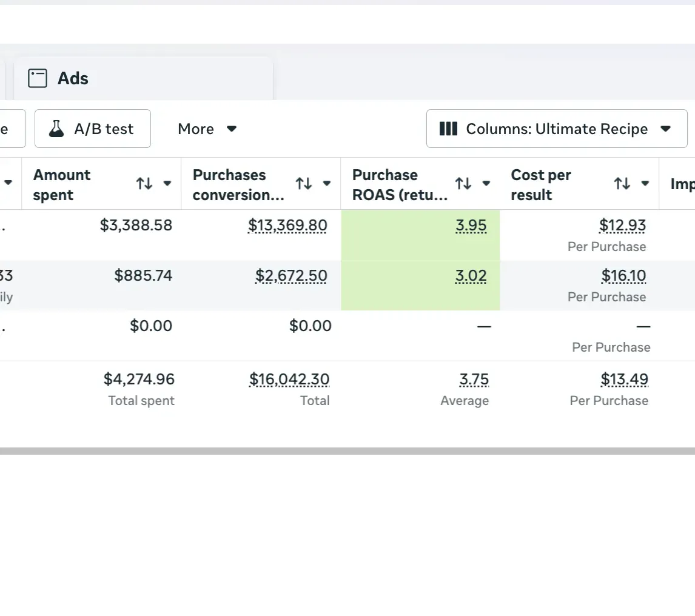Open the $13,369.80 conversion value
695x616 pixels.
[287, 225]
